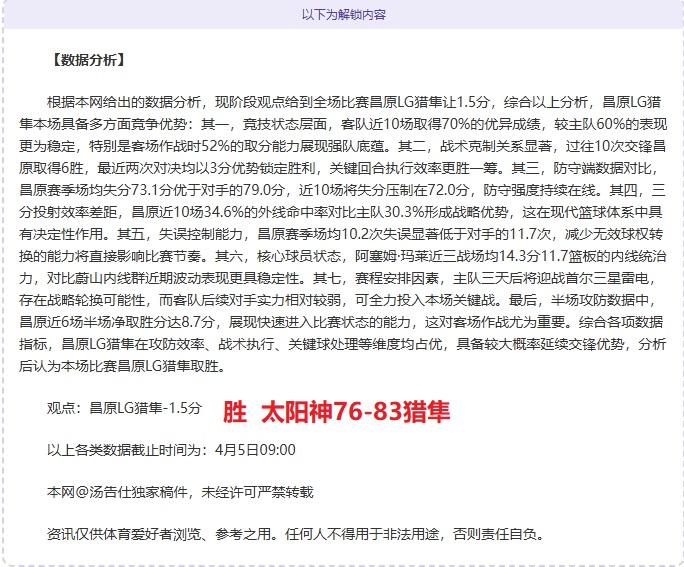Click the line starting '力，对比蔚山内线群'
The height and width of the screenshot is (567, 684).
[338, 278]
